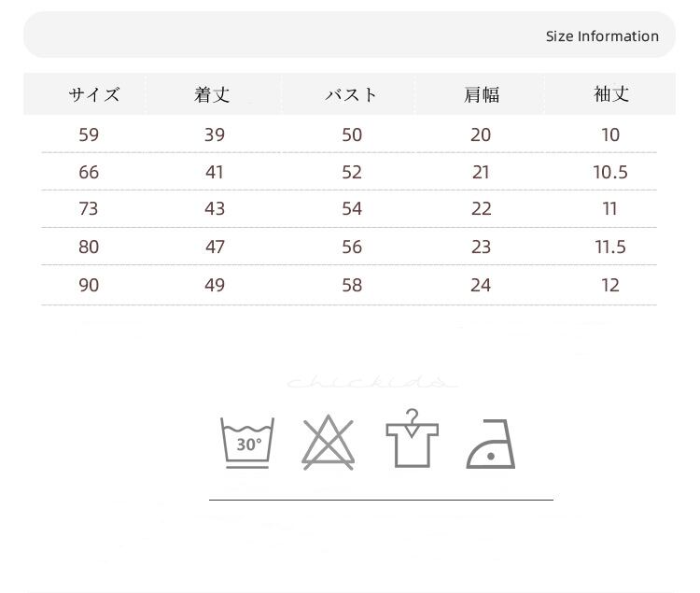The image size is (700, 593).
Task: Click the length value 47
Action: click(x=215, y=247)
